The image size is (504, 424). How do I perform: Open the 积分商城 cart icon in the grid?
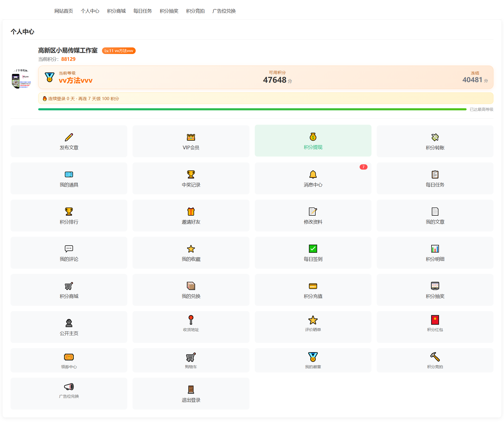coord(69,286)
